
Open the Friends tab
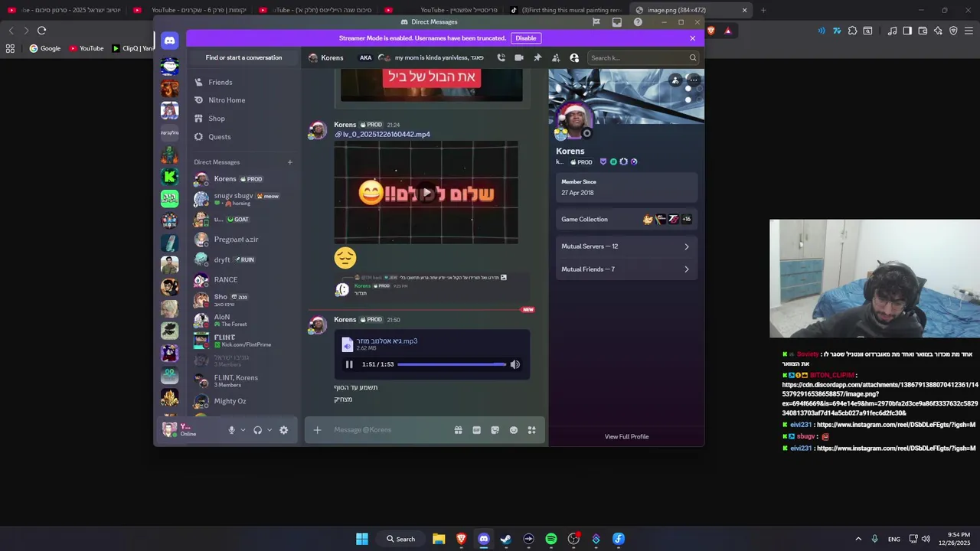243,82
